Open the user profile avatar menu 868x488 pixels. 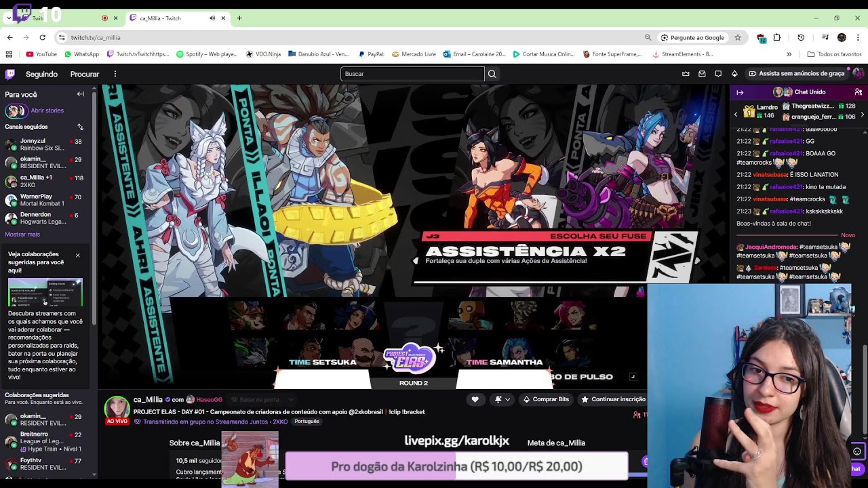pyautogui.click(x=858, y=73)
